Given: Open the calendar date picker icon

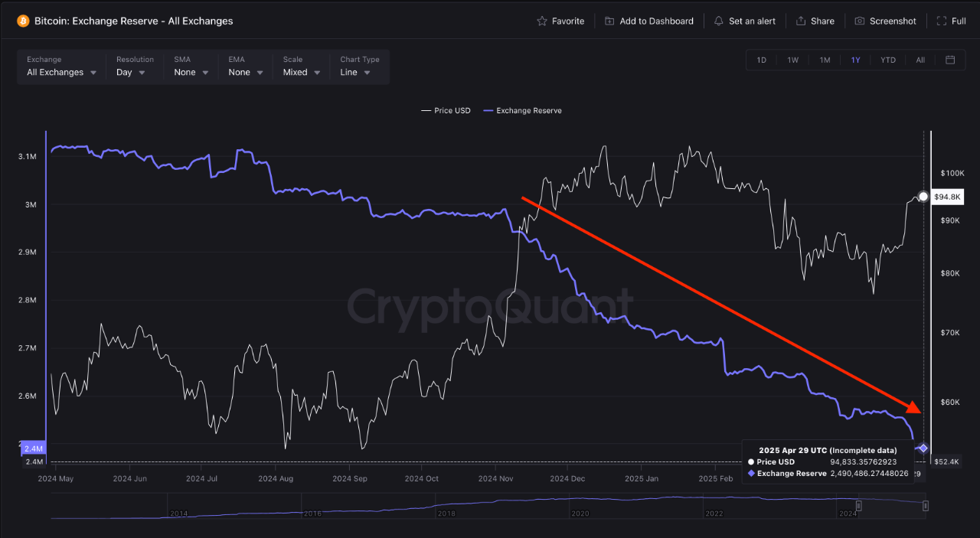Looking at the screenshot, I should pyautogui.click(x=949, y=60).
